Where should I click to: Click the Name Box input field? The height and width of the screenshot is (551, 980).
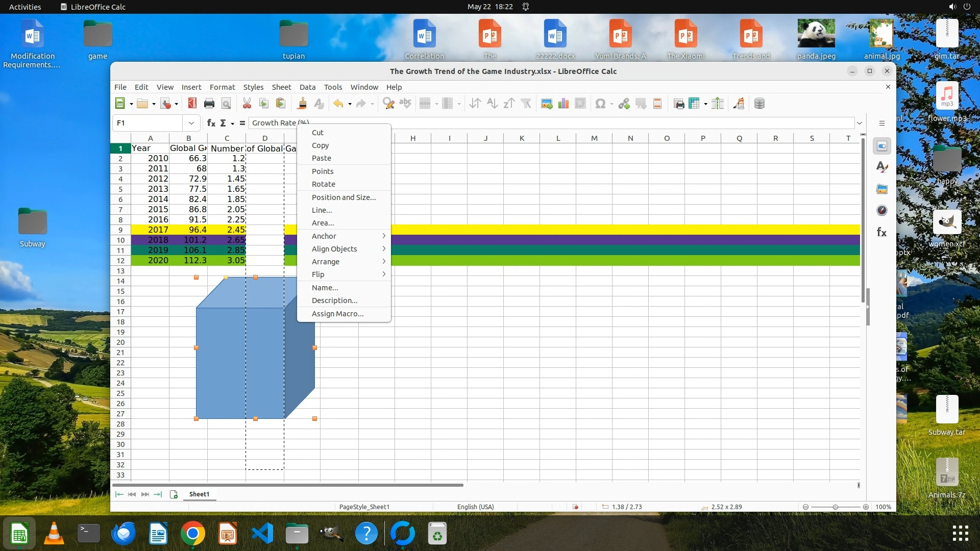(x=148, y=123)
